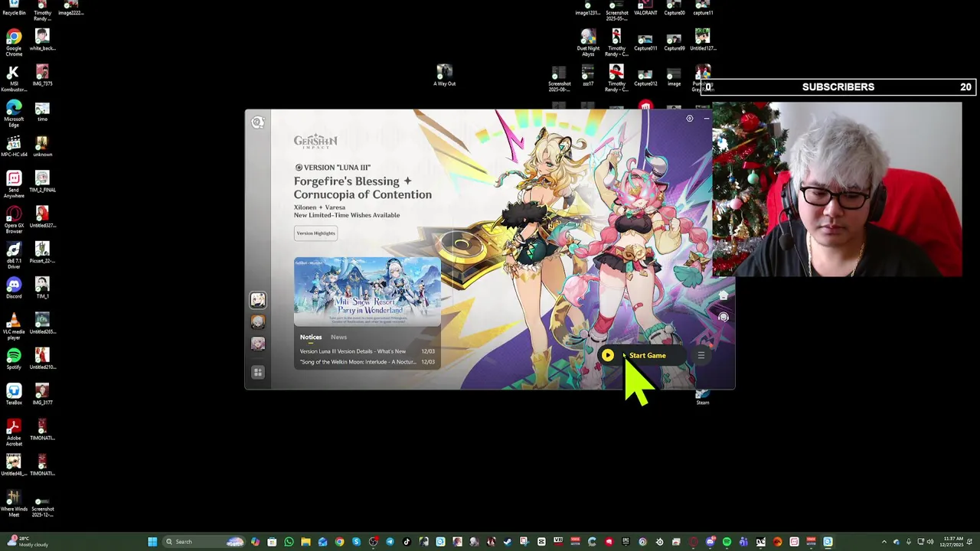Select the white_back... desktop file
Viewport: 980px width, 551px height.
tap(42, 41)
